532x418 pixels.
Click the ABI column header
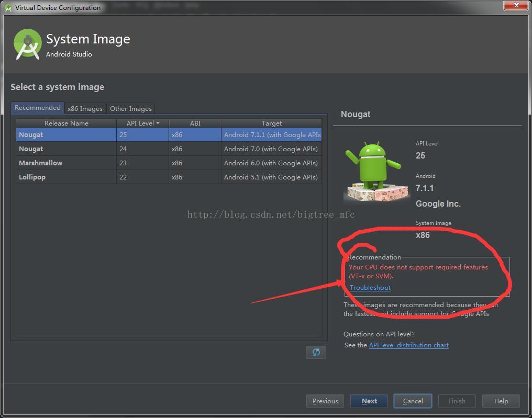[195, 123]
